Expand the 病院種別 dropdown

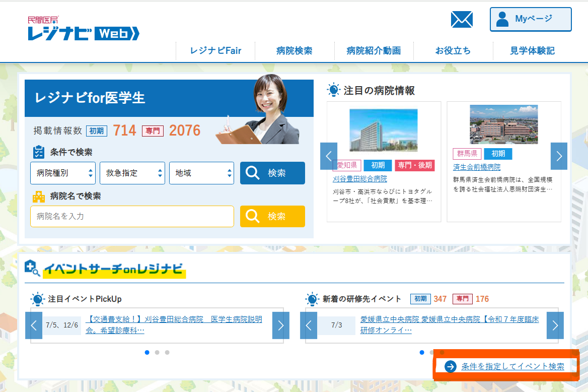63,173
